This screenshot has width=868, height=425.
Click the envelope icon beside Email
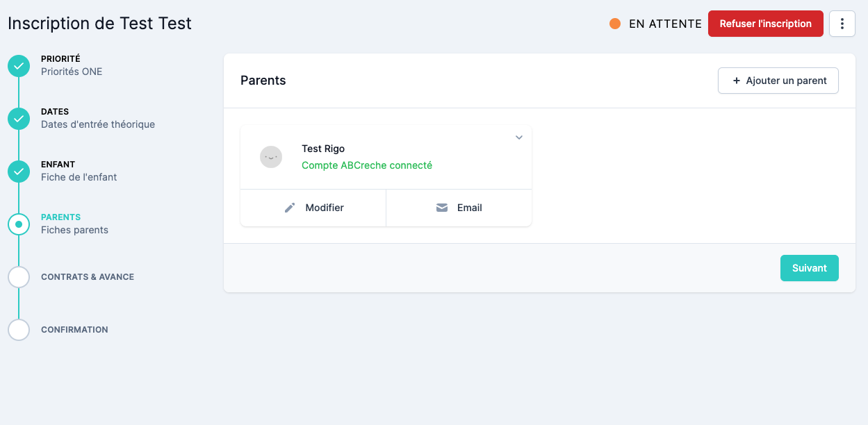(x=442, y=208)
